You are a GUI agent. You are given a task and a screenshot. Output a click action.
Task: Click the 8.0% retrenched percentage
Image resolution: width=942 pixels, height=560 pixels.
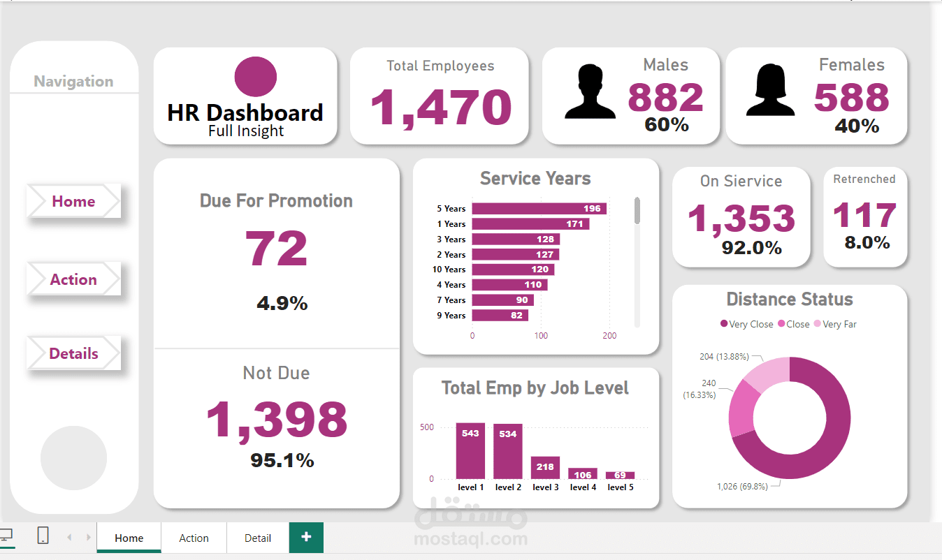(867, 243)
